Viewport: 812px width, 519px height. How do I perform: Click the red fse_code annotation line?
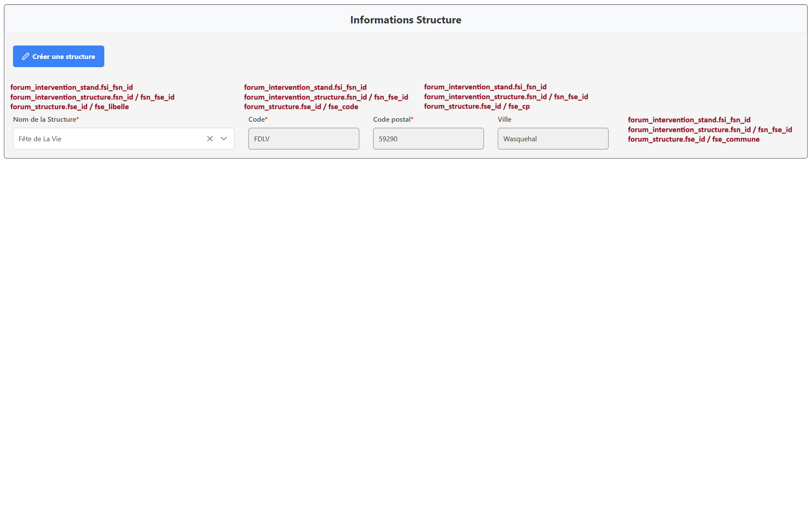(301, 107)
